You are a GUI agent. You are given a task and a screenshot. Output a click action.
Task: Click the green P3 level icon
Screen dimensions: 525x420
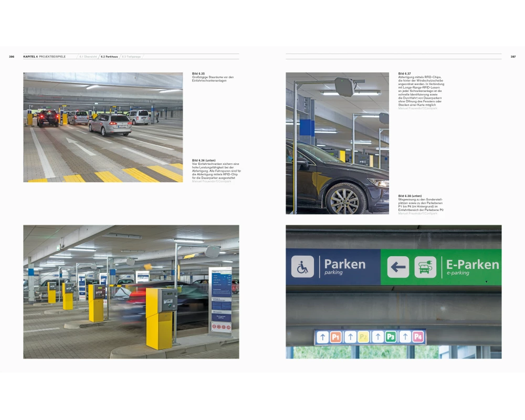(390, 337)
